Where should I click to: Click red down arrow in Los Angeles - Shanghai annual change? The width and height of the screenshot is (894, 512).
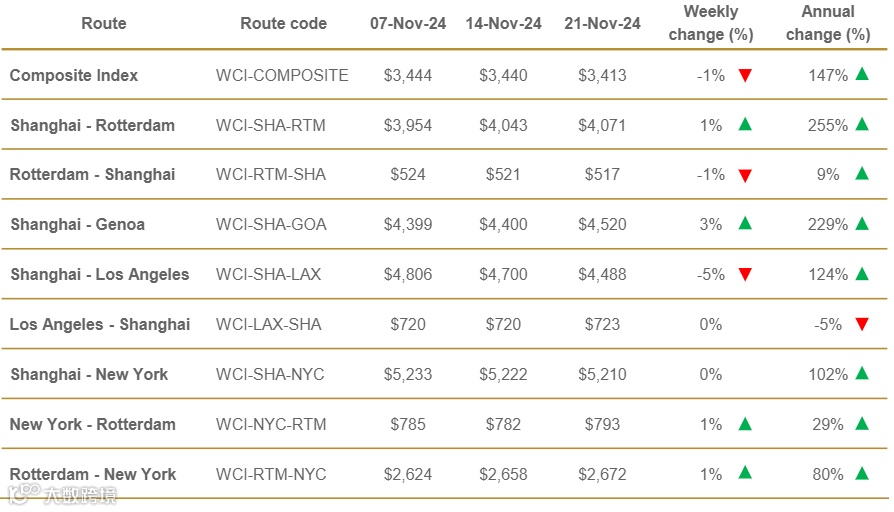click(862, 325)
